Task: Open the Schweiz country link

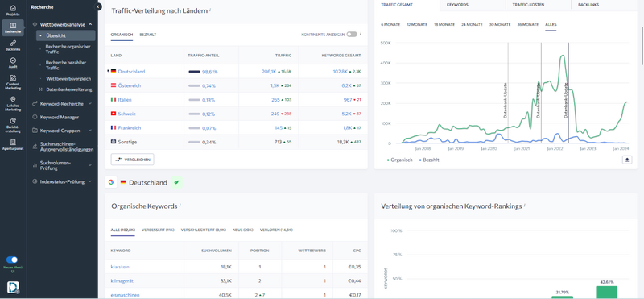Action: click(x=127, y=114)
